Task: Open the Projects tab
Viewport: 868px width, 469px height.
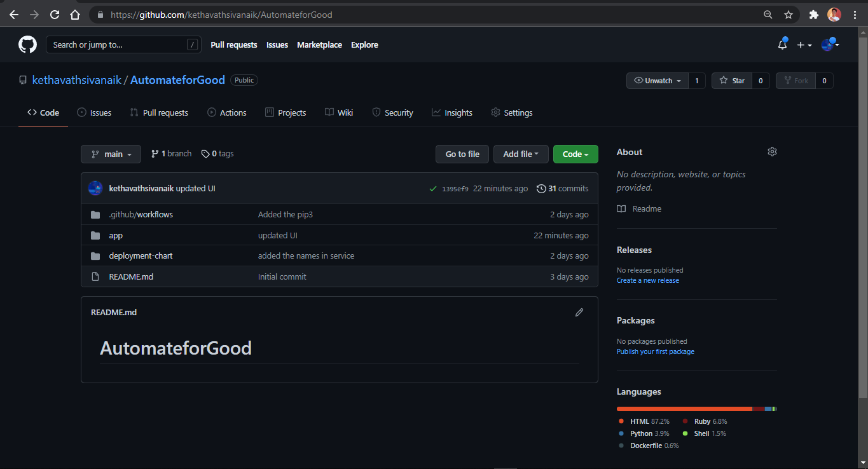Action: tap(286, 112)
